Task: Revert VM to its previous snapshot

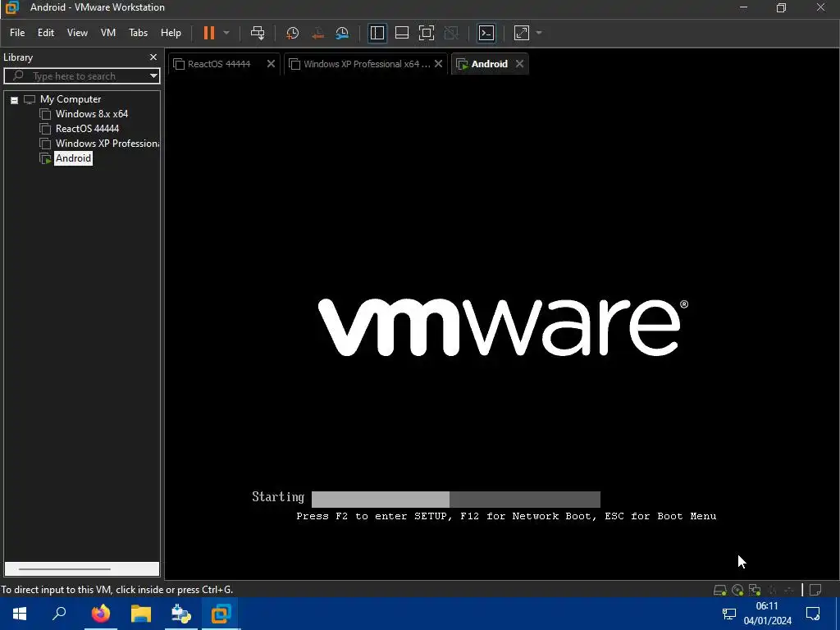Action: click(x=317, y=33)
